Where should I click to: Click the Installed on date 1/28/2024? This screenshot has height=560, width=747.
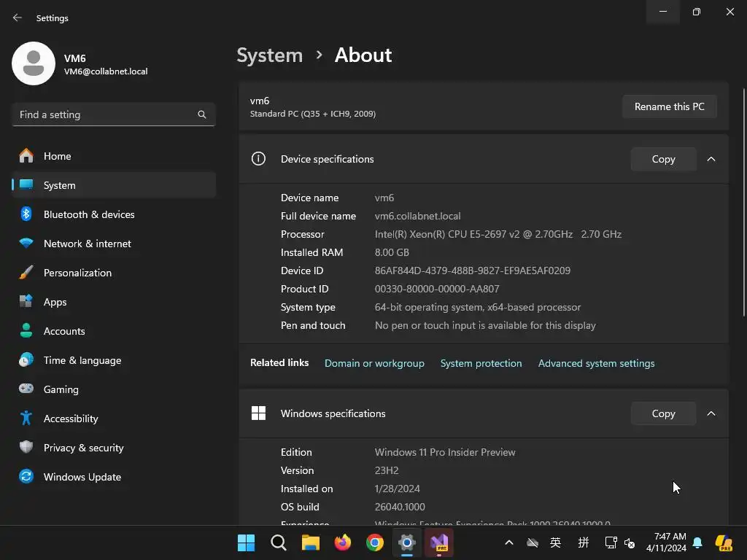(x=398, y=489)
